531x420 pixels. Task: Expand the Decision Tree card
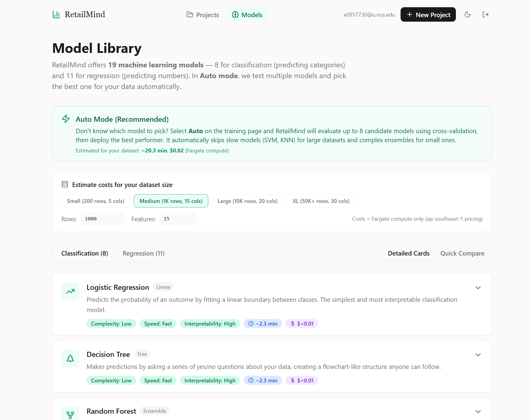478,355
